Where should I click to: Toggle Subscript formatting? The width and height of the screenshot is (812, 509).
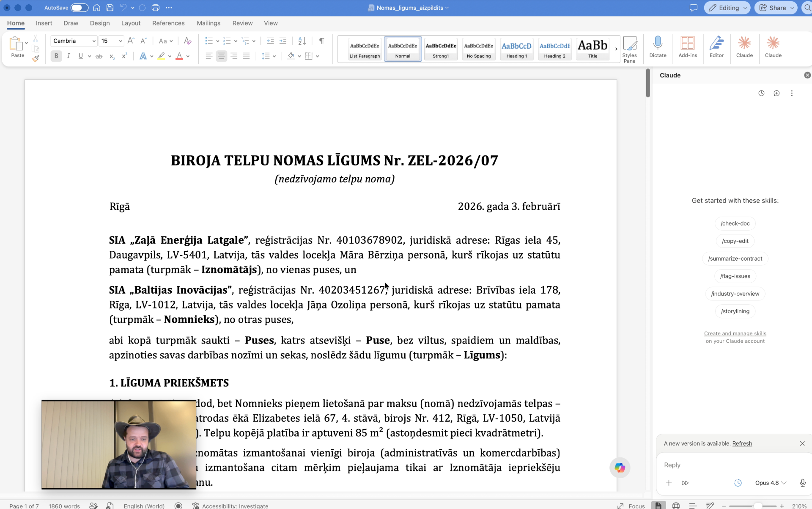[x=112, y=56]
